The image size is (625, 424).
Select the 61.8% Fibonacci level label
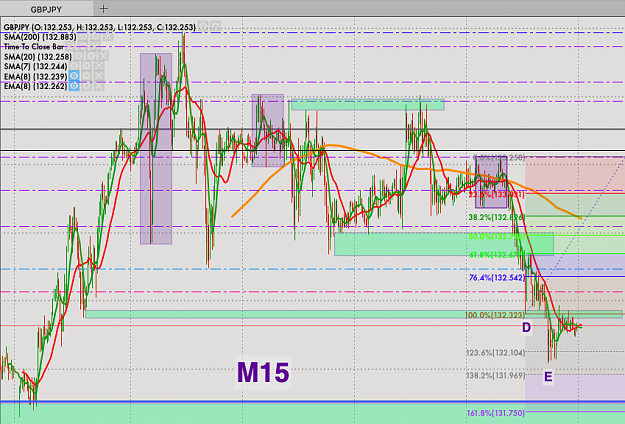(x=497, y=255)
